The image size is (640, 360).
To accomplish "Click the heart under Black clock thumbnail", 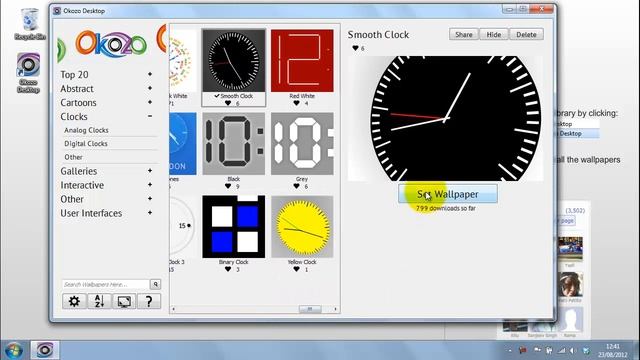I will coord(228,186).
